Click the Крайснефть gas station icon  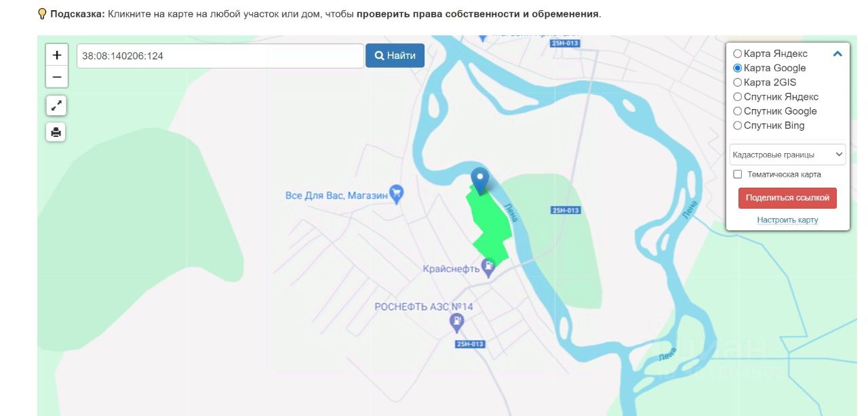tap(488, 268)
